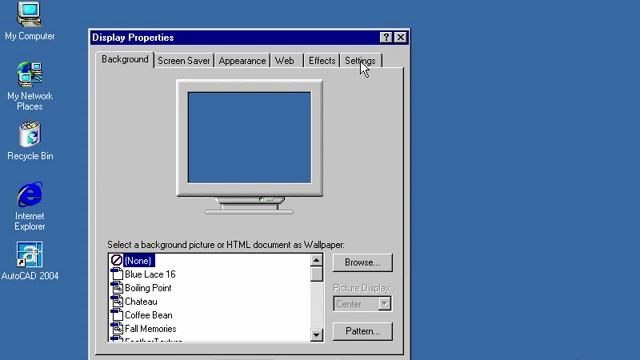
Task: Click the question mark help button
Action: click(x=386, y=38)
